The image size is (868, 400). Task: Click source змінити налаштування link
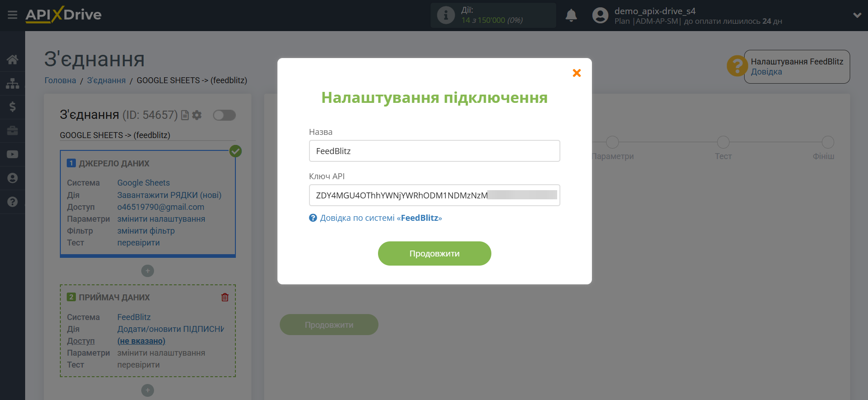(161, 219)
